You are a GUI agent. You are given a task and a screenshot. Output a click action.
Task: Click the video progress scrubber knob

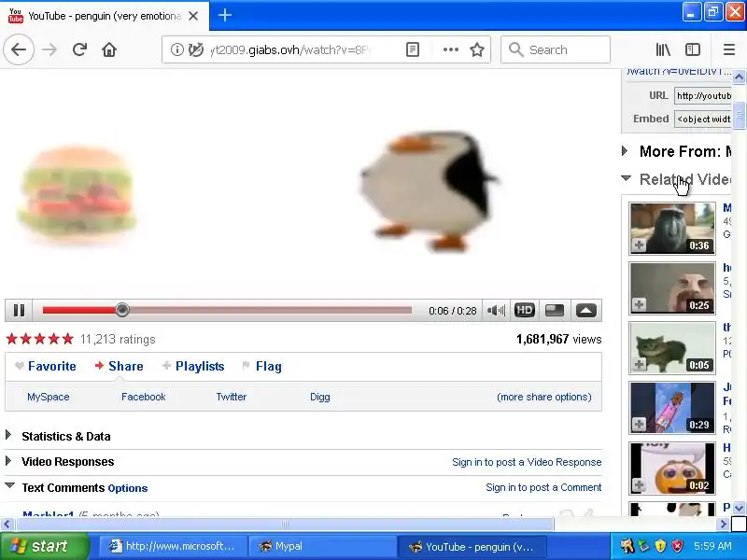pyautogui.click(x=122, y=310)
